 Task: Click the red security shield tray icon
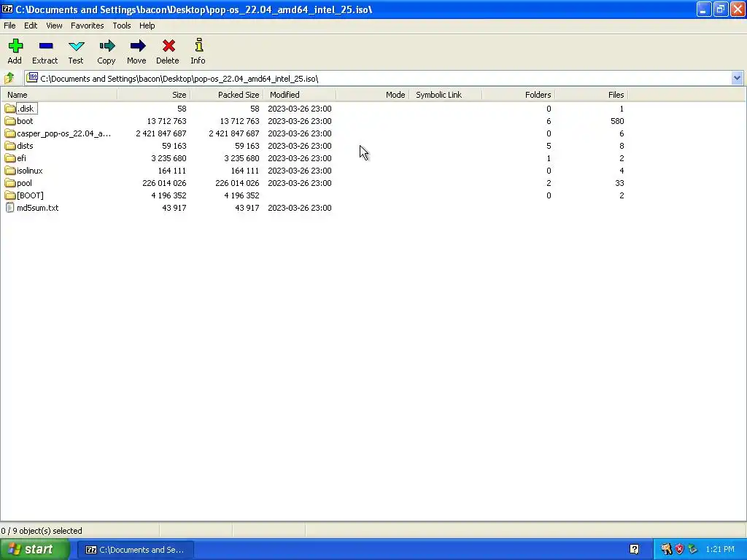click(x=679, y=549)
